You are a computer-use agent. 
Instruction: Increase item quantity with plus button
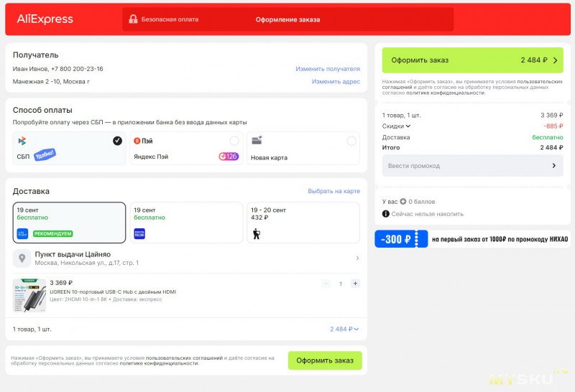click(x=355, y=283)
